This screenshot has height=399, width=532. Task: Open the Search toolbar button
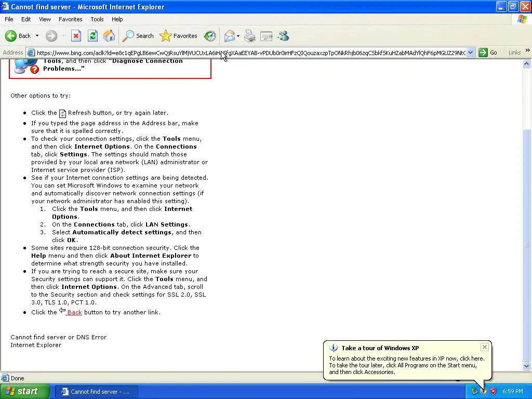138,36
